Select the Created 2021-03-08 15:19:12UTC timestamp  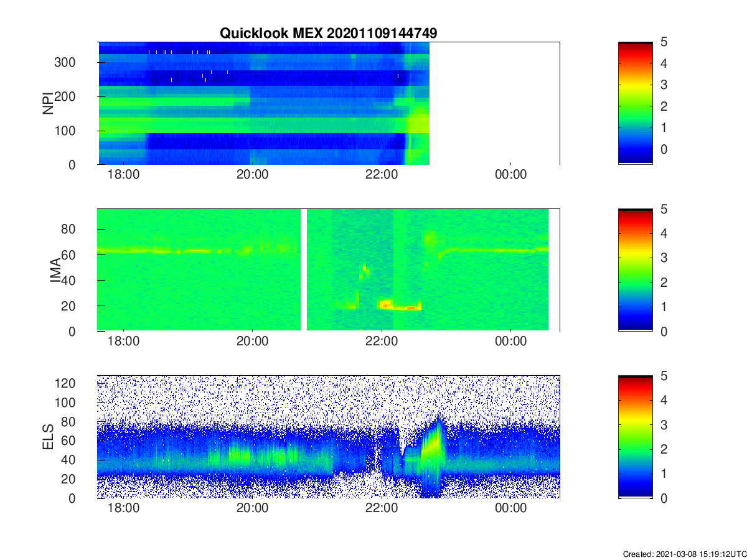684,554
